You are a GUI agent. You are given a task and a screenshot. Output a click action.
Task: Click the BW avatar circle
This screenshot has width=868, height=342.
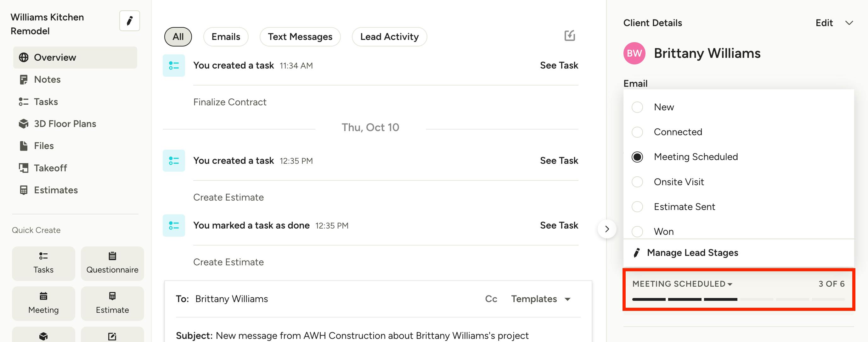634,53
